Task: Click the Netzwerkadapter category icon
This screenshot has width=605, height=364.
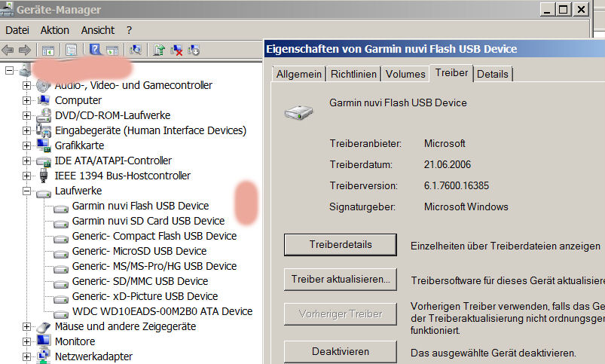Action: point(44,356)
